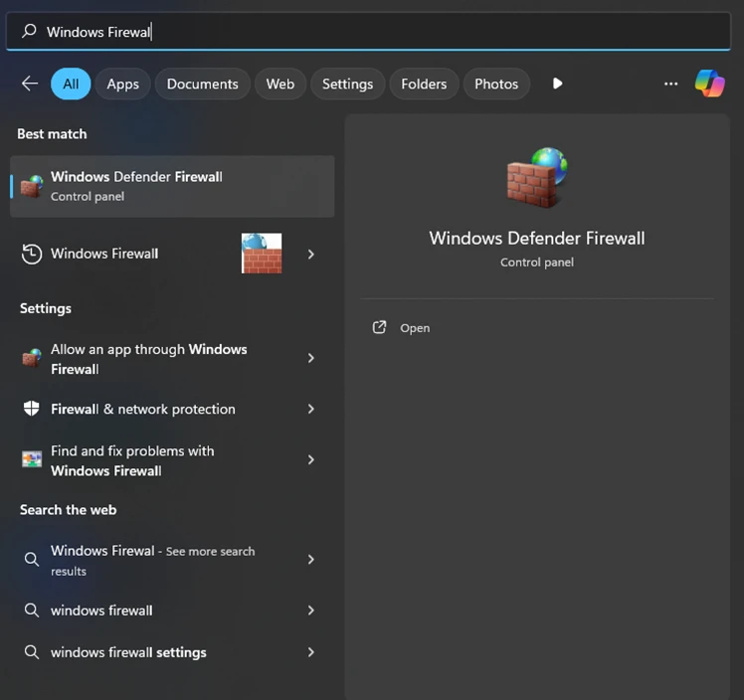
Task: Expand the windows firewall settings web result
Action: point(311,652)
